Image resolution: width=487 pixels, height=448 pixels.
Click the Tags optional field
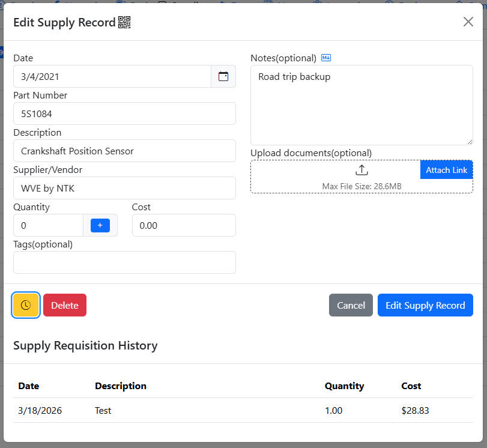coord(124,262)
